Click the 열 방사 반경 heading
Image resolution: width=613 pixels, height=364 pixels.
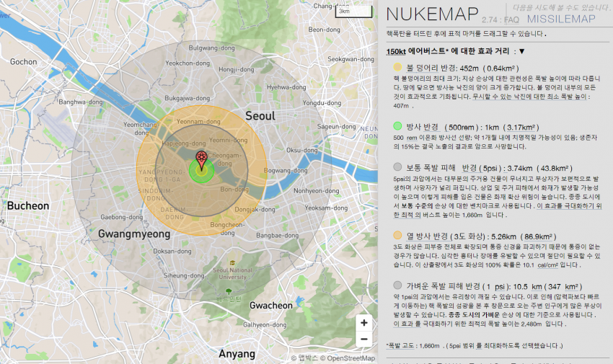coord(428,236)
